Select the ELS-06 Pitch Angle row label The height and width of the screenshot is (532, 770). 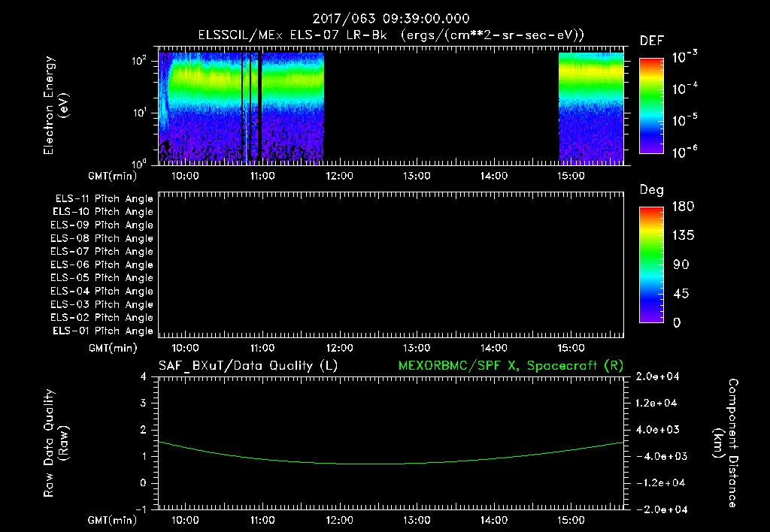[102, 265]
